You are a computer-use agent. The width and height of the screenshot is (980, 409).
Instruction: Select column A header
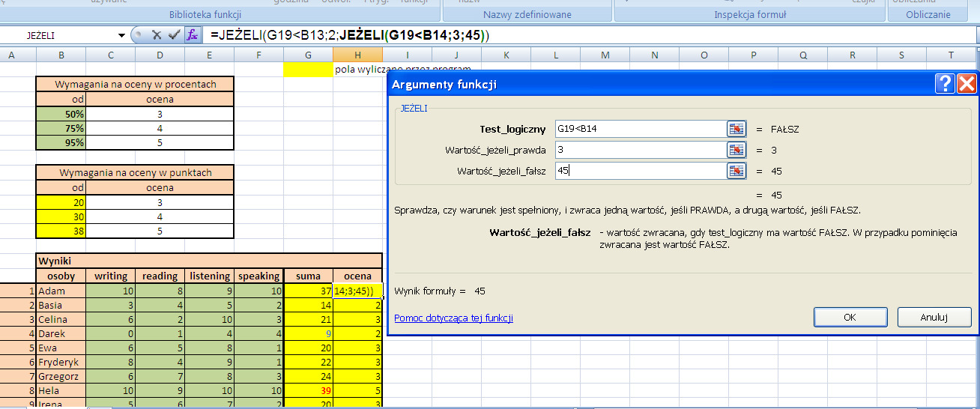coord(11,55)
